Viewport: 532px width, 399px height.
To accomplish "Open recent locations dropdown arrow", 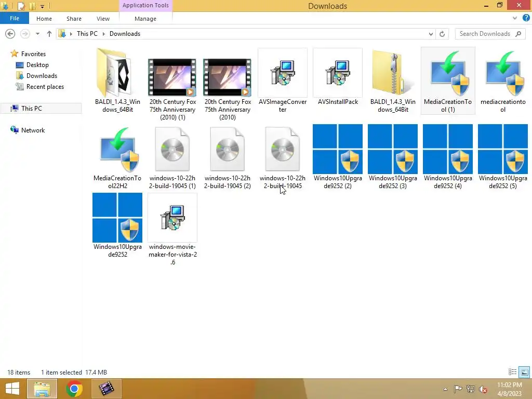I will click(x=37, y=34).
